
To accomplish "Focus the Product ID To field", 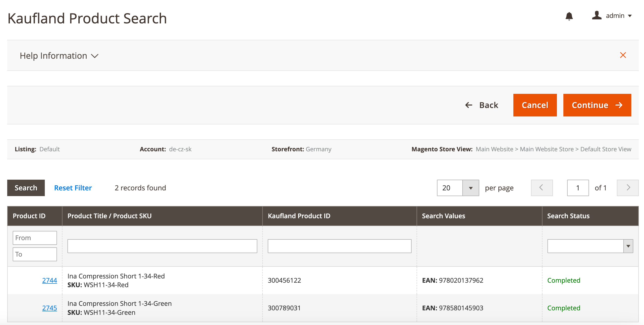I will pyautogui.click(x=35, y=254).
